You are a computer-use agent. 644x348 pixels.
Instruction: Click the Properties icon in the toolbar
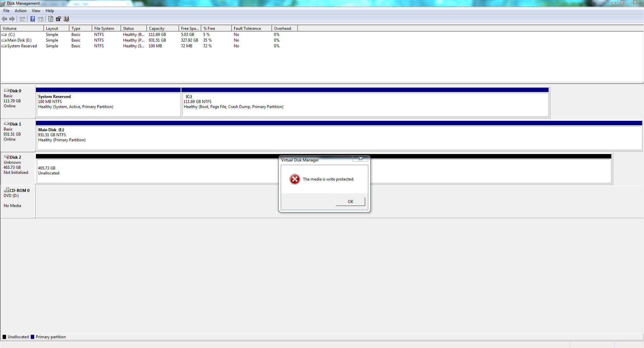58,19
